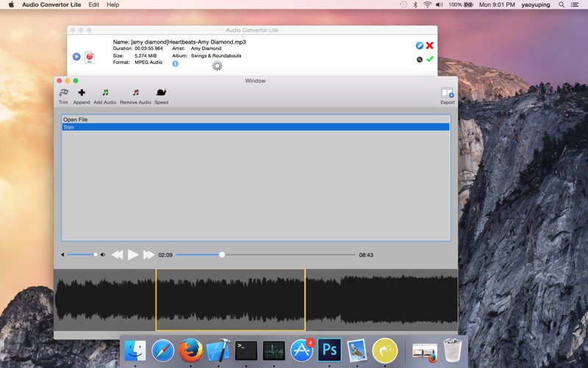Open Firefox from the Dock
This screenshot has height=368, width=588.
click(190, 350)
